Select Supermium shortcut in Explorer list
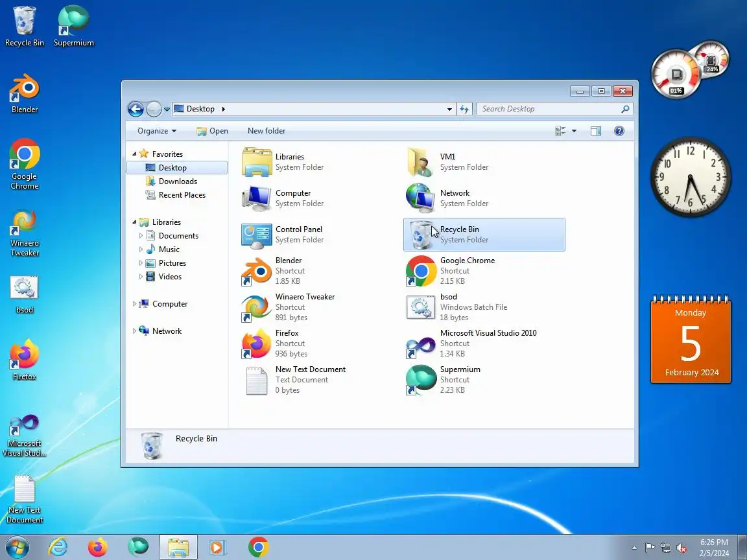Screen dimensions: 747x560 [443, 379]
